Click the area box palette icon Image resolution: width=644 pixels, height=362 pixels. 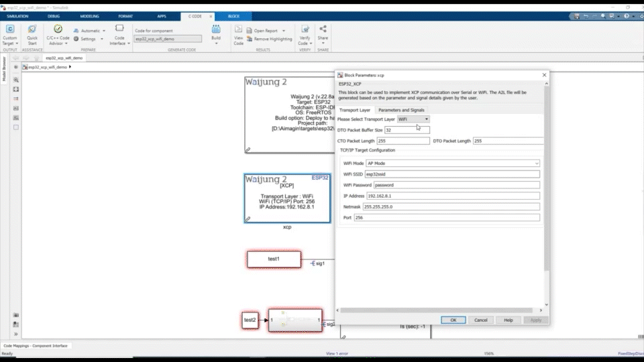(x=16, y=127)
